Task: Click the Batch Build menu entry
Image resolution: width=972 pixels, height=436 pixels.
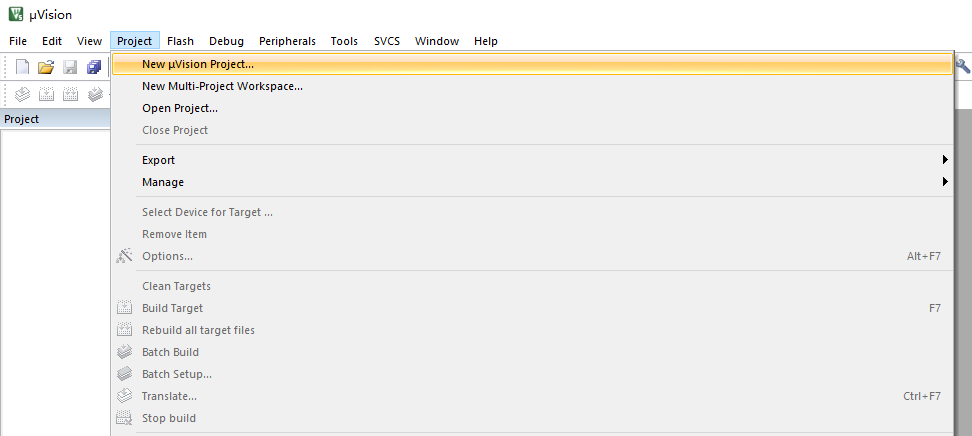Action: coord(532,352)
